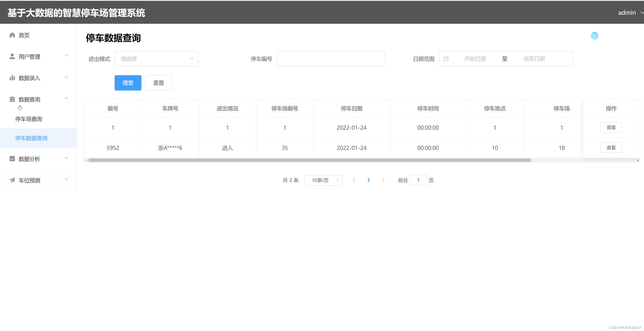Click the 停车编号 input field
This screenshot has height=331, width=644.
[x=331, y=59]
